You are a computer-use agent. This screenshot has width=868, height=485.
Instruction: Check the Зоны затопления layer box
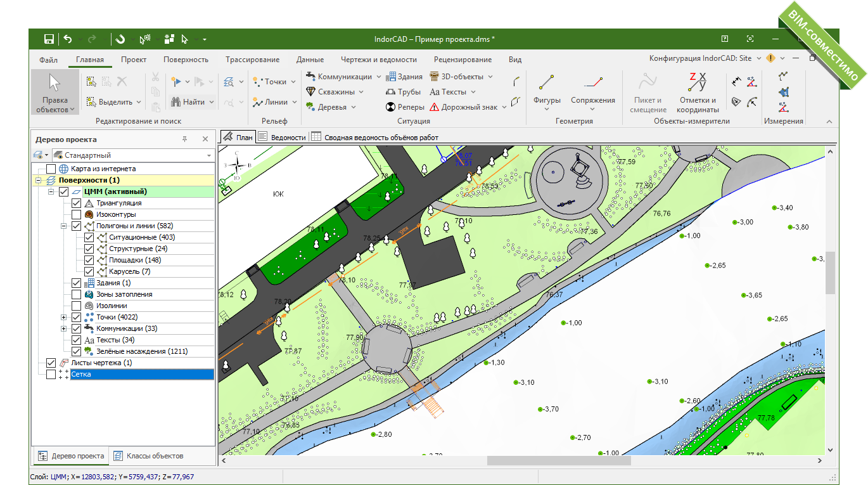(76, 295)
